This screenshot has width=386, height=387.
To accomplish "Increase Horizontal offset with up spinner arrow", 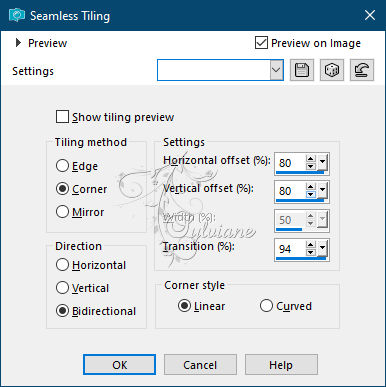I will point(311,159).
